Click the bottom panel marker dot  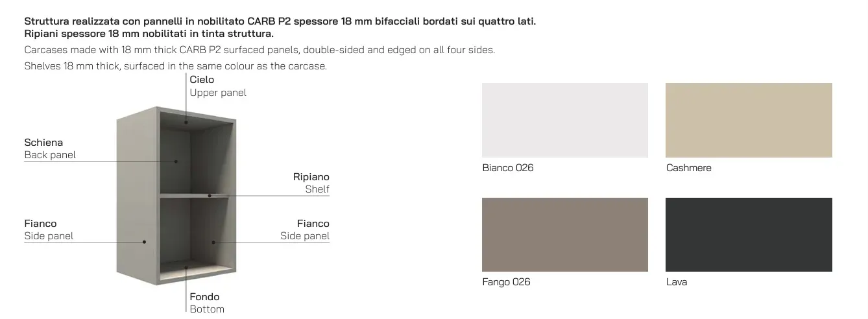[x=186, y=267]
